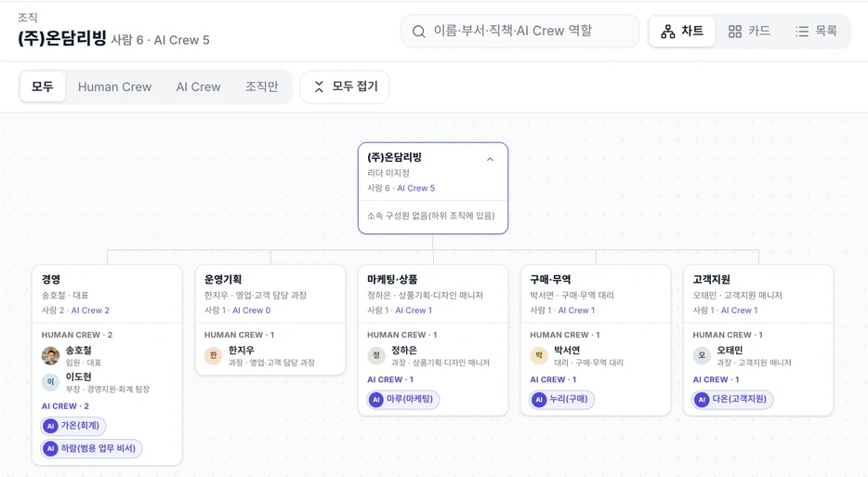Select the 마케팅·상품 department card title
This screenshot has width=868, height=477.
(x=392, y=279)
